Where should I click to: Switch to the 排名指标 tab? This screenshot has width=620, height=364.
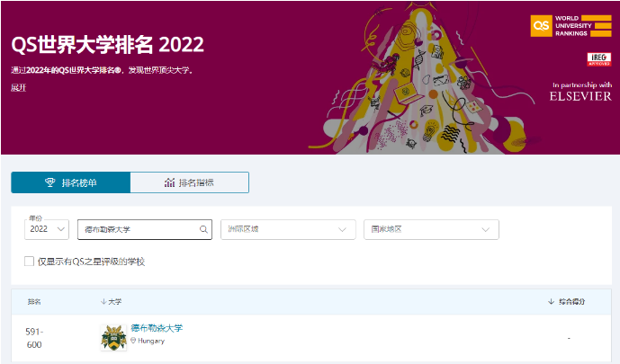pos(189,182)
